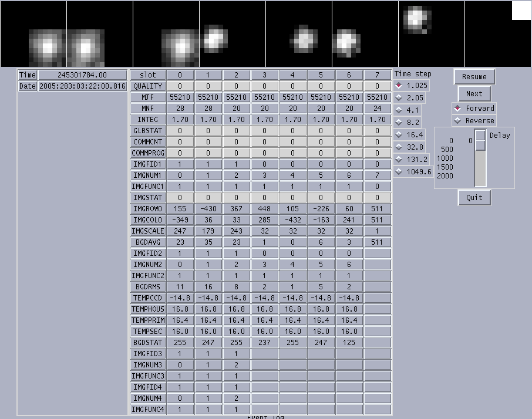The width and height of the screenshot is (532, 419).
Task: Click the 'slot' header cell
Action: tap(148, 75)
